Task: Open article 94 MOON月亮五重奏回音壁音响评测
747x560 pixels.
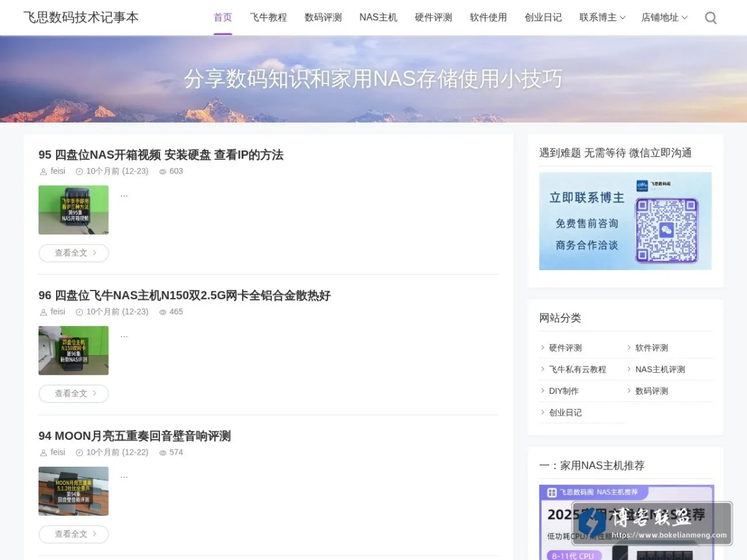Action: 134,436
